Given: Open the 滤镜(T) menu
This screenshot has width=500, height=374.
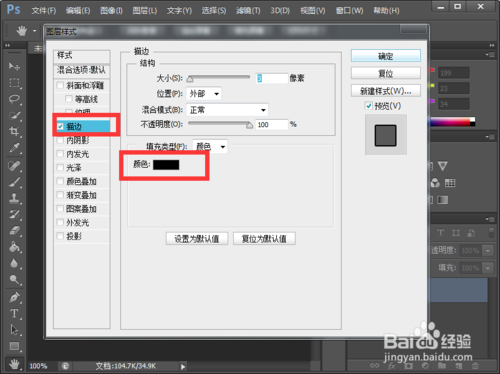Looking at the screenshot, I should click(x=248, y=11).
